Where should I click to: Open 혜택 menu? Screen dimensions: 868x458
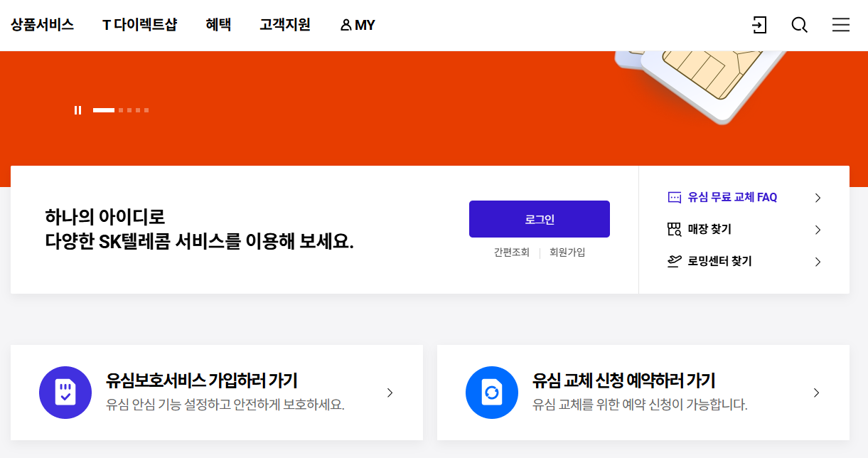coord(218,25)
